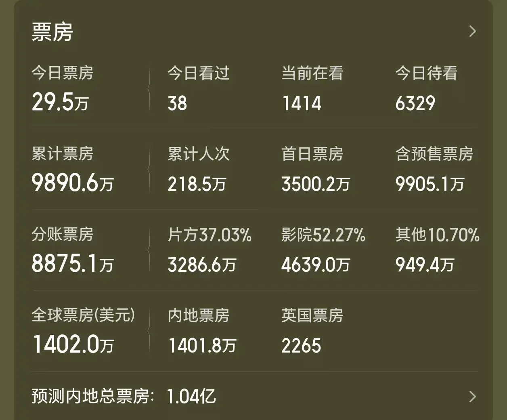Expand the 票房 section chevron
The width and height of the screenshot is (507, 420).
point(472,31)
